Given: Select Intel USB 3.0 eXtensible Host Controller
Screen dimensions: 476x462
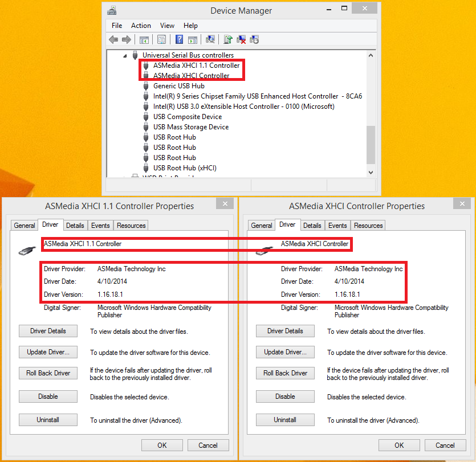Looking at the screenshot, I should [x=244, y=107].
